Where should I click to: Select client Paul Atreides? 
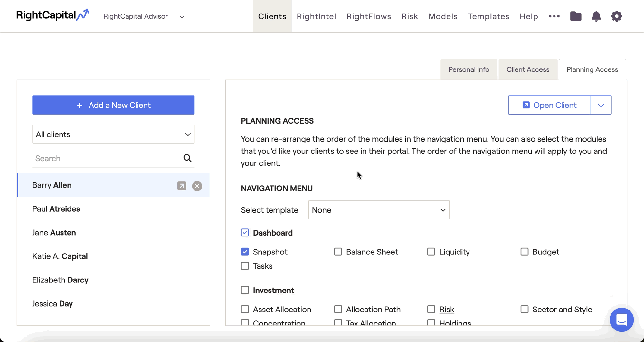click(x=113, y=209)
